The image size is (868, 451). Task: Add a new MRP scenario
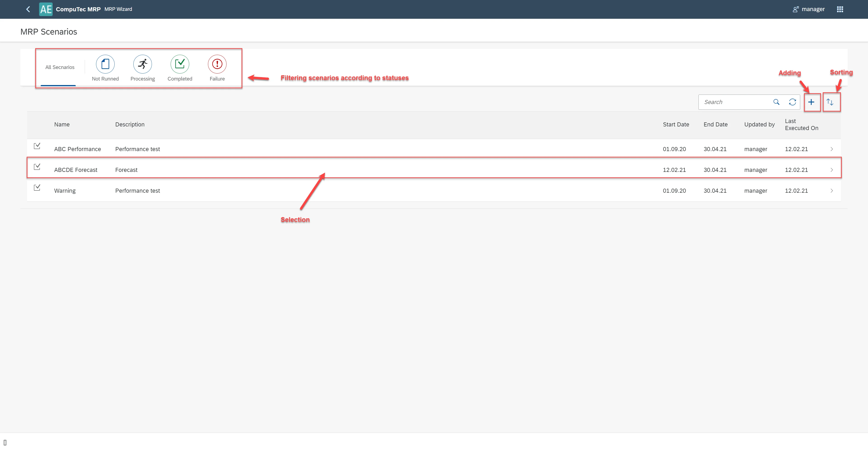click(x=811, y=102)
